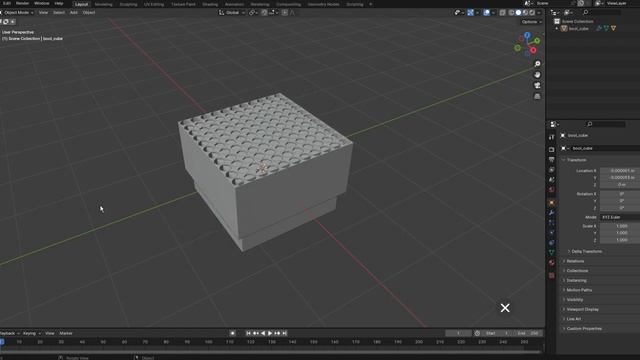The width and height of the screenshot is (640, 360).
Task: Open the Particles properties tab
Action: (551, 222)
